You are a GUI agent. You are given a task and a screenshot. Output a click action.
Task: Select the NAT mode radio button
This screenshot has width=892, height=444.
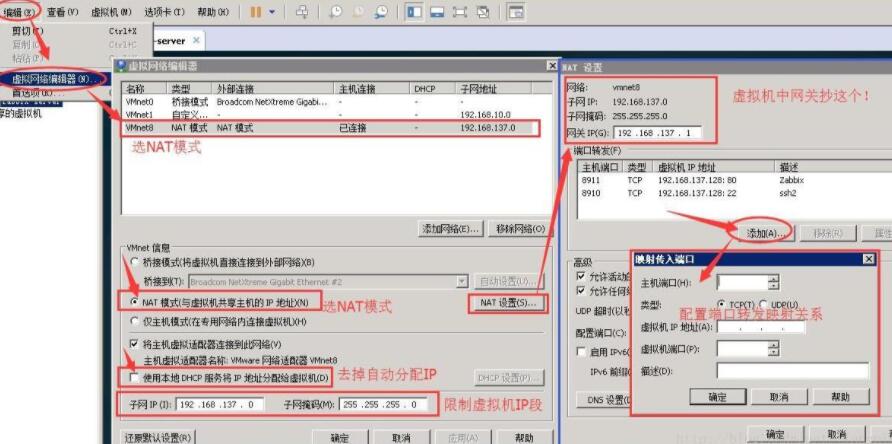tap(136, 300)
